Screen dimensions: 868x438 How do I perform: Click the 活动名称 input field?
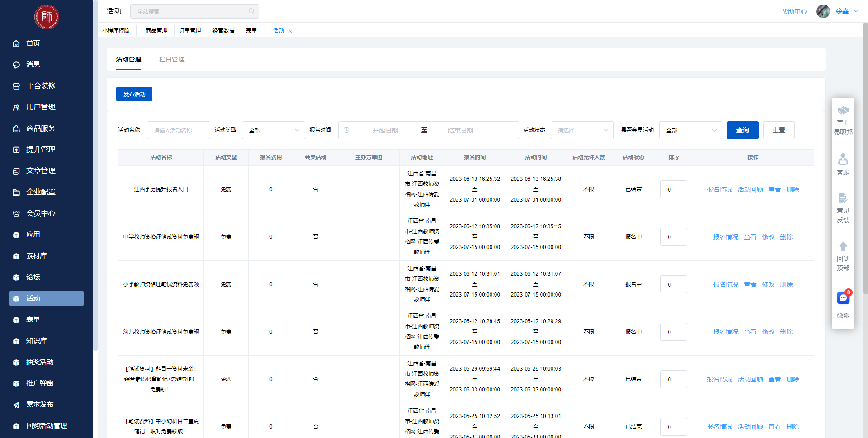[179, 130]
